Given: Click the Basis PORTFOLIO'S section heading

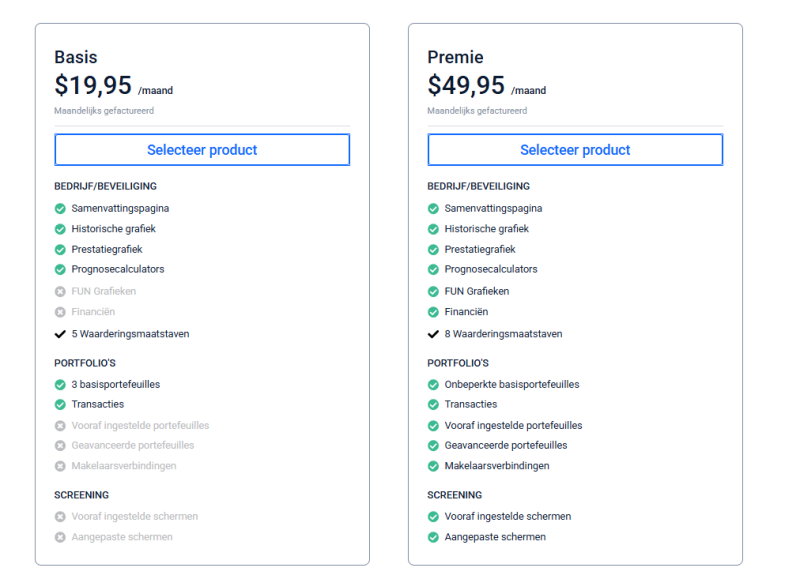Looking at the screenshot, I should (85, 363).
